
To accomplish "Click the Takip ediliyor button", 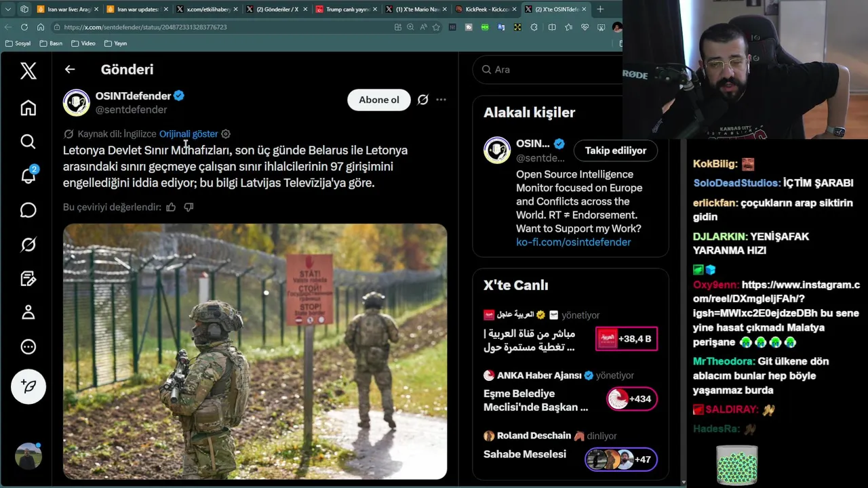I will tap(616, 150).
